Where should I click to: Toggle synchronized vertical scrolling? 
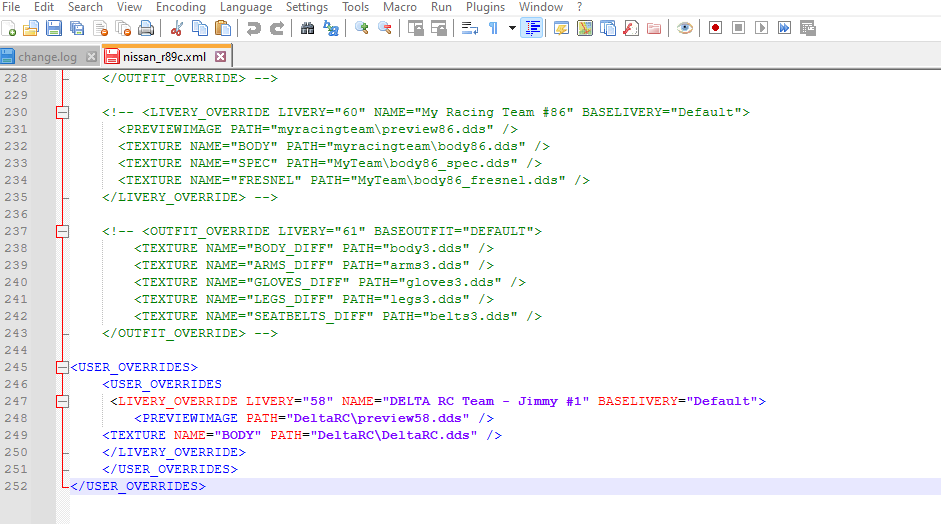point(416,28)
